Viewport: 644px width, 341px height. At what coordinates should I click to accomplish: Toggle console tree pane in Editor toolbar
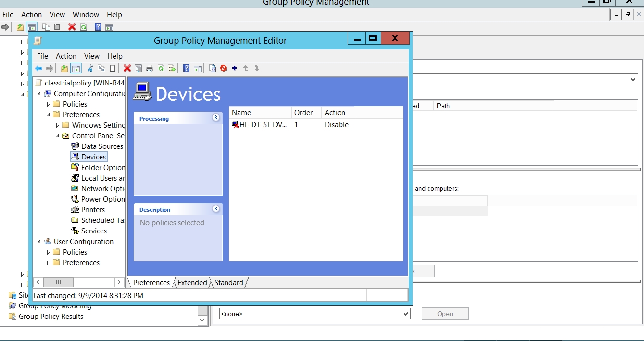[76, 69]
